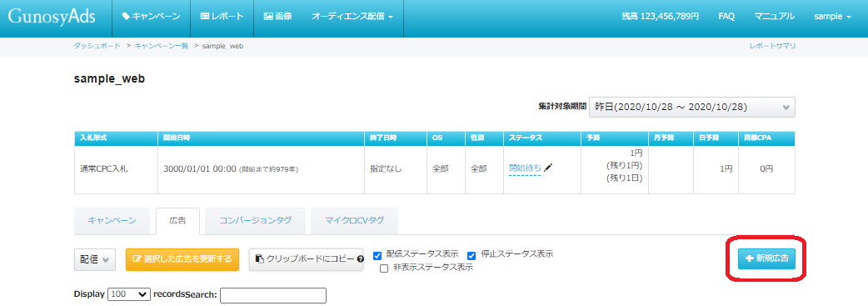Toggle 停止ステータス表示 checkbox

[x=471, y=255]
